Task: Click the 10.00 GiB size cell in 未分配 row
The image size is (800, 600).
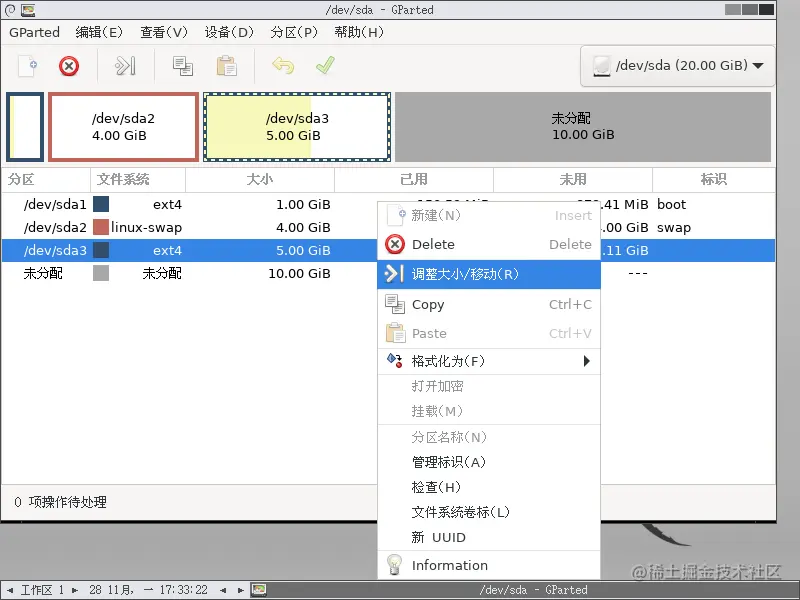Action: pos(299,273)
